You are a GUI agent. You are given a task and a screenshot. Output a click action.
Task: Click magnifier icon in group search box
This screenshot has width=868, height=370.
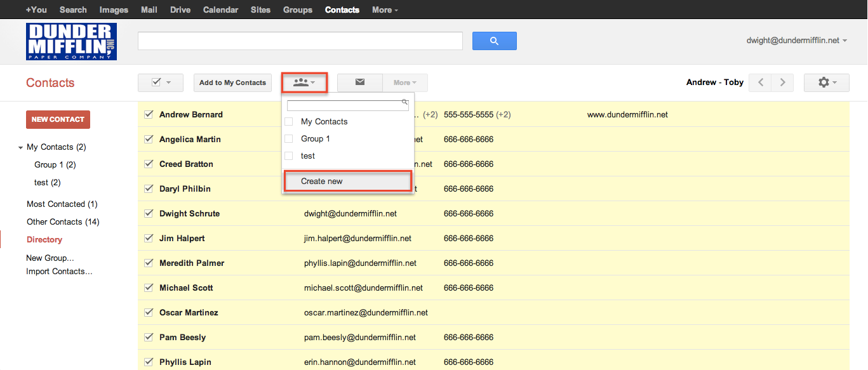pyautogui.click(x=404, y=102)
